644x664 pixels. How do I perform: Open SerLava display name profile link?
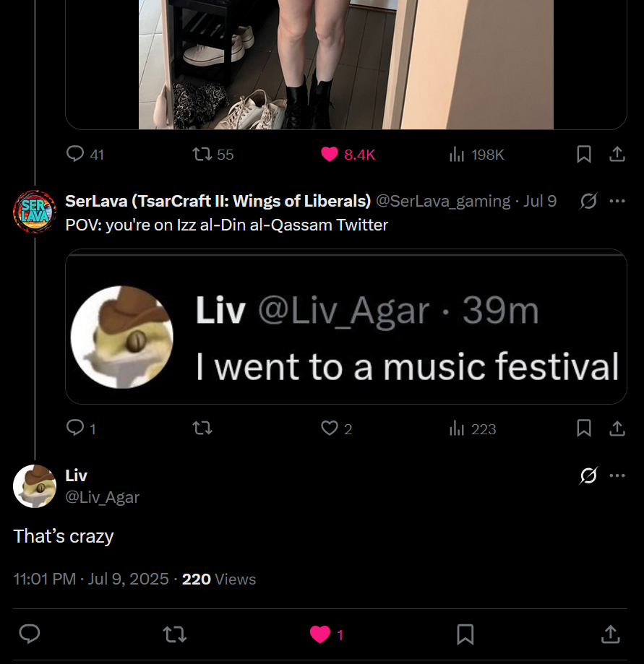(218, 201)
